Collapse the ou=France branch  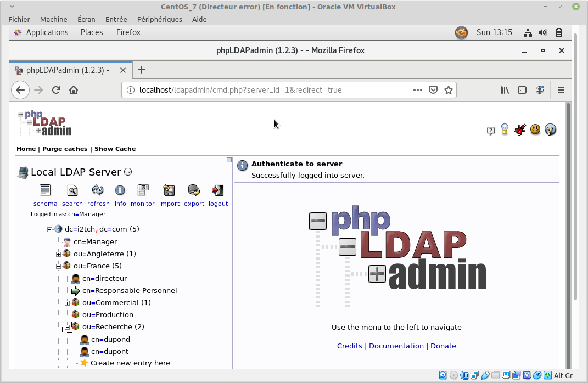(59, 266)
